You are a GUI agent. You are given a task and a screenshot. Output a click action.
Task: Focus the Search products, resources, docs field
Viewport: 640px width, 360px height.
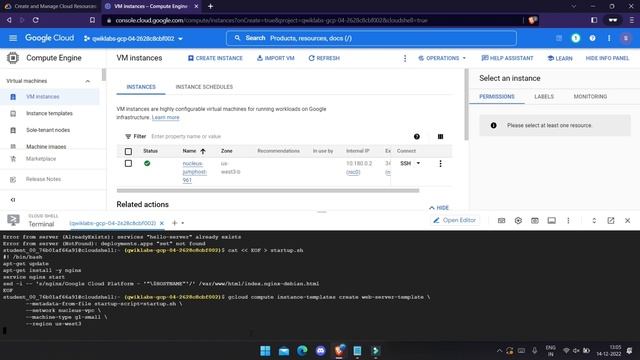(x=371, y=38)
